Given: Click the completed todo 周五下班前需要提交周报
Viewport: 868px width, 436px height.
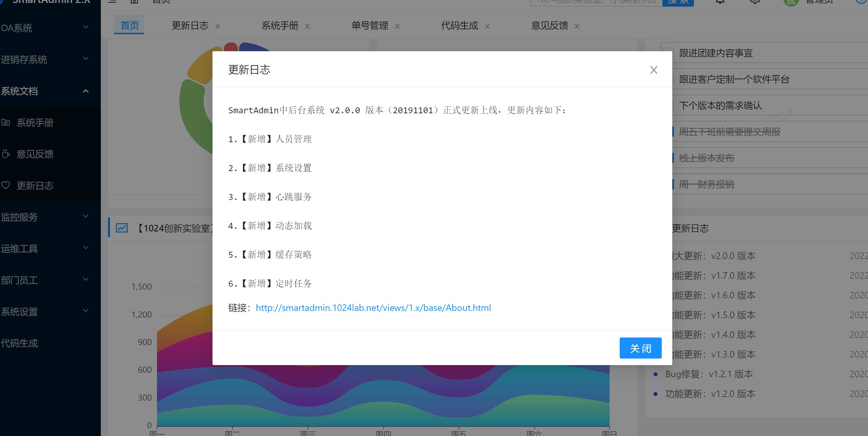Looking at the screenshot, I should tap(729, 132).
